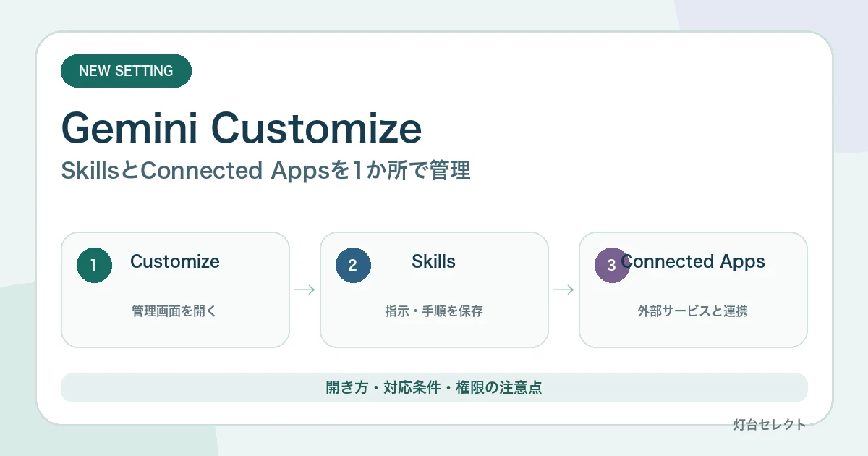Screen dimensions: 868x456
Task: Click the 管理画面を開く caption
Action: coord(174,311)
